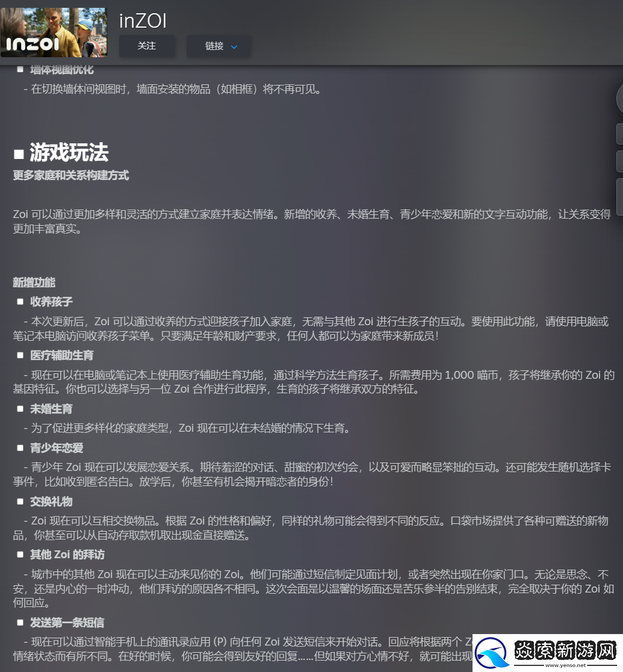
Task: Select the top sidebar icon on right edge
Action: pyautogui.click(x=620, y=133)
